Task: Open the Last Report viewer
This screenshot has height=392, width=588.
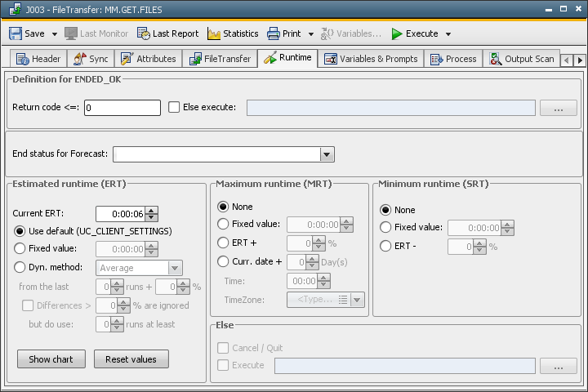Action: click(x=167, y=33)
